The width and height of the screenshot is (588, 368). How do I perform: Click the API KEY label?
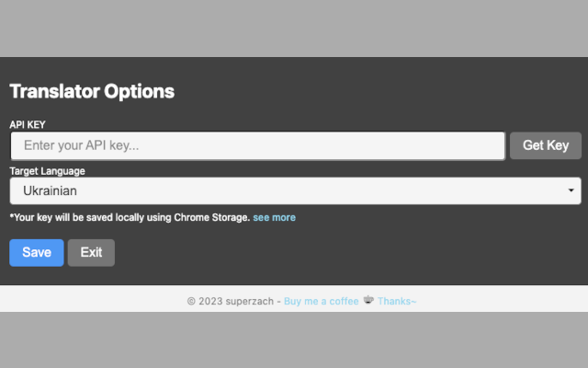pos(28,124)
